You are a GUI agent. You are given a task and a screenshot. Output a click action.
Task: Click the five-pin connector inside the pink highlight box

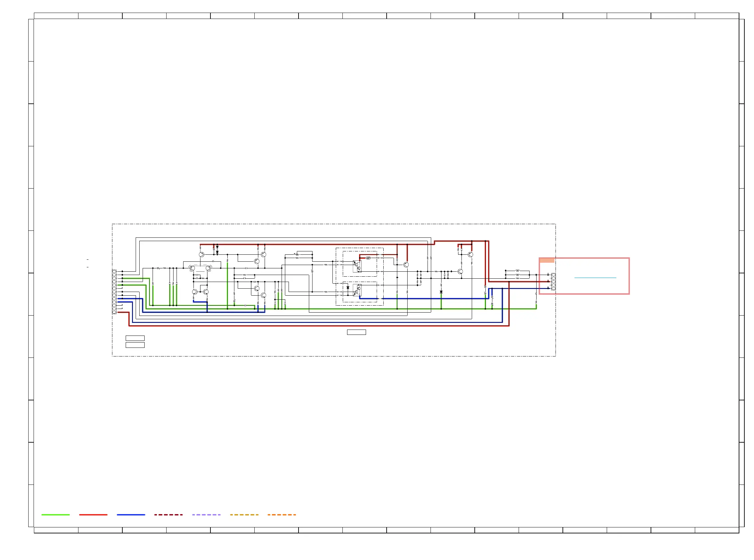[x=553, y=282]
